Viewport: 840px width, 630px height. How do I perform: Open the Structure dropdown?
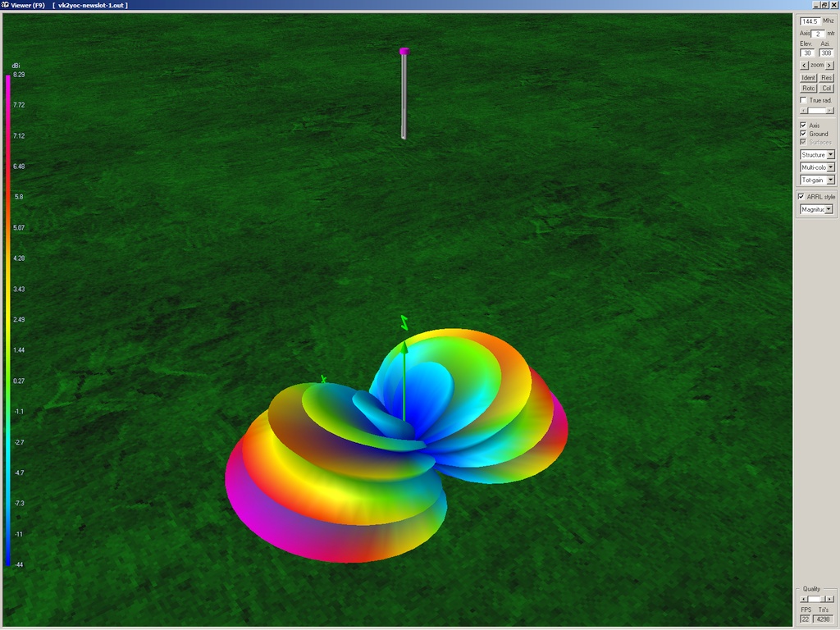pos(817,155)
